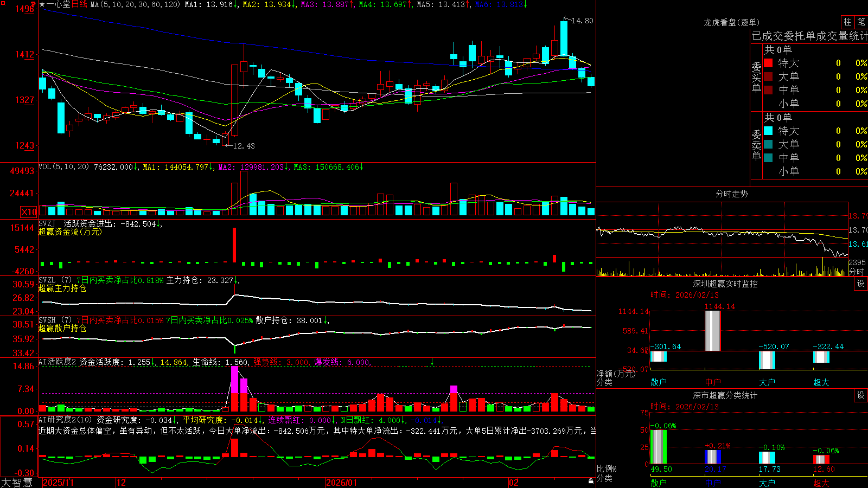Click the 12 month timeline marker
Image resolution: width=868 pixels, height=488 pixels.
coord(121,483)
